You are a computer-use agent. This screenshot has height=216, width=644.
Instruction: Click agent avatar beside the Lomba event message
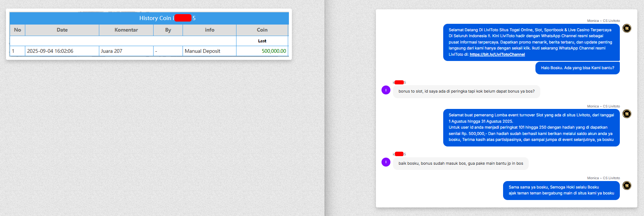click(627, 114)
